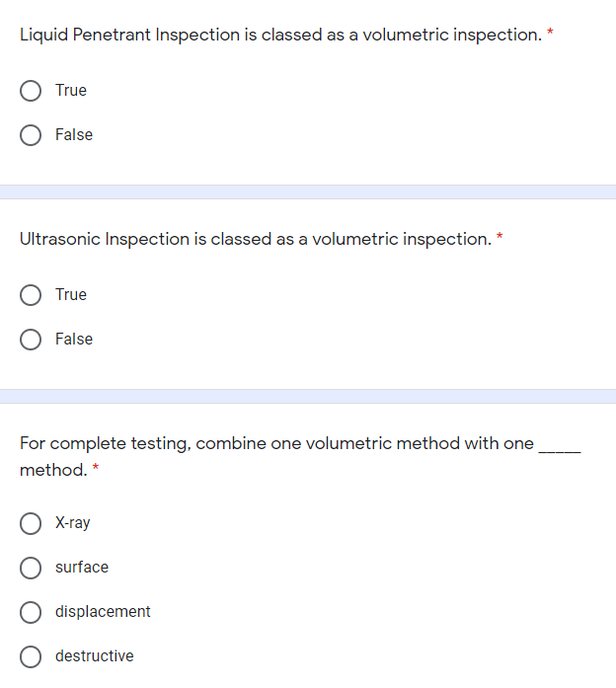Select True radio for Ultrasonic Inspection question
This screenshot has width=616, height=688.
[x=31, y=295]
